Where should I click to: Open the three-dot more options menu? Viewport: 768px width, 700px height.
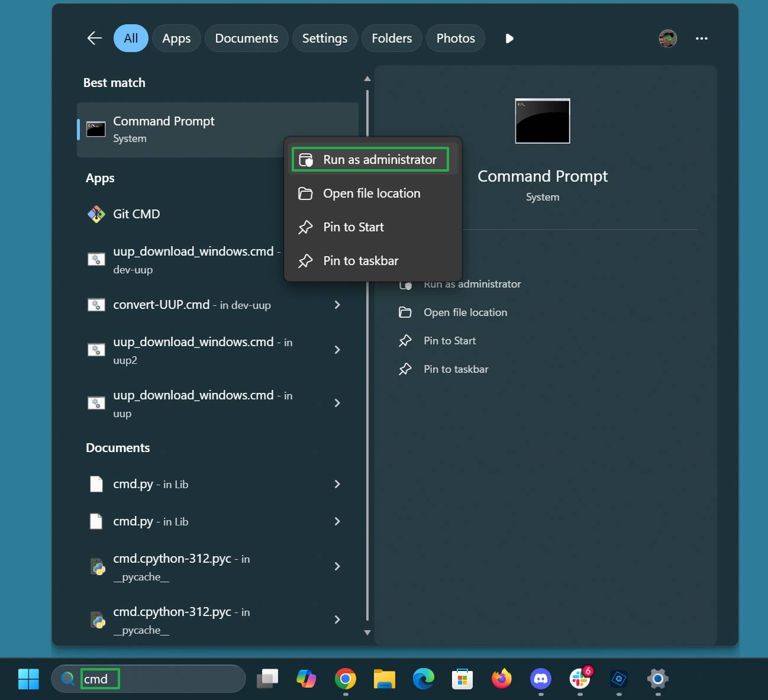pyautogui.click(x=701, y=38)
